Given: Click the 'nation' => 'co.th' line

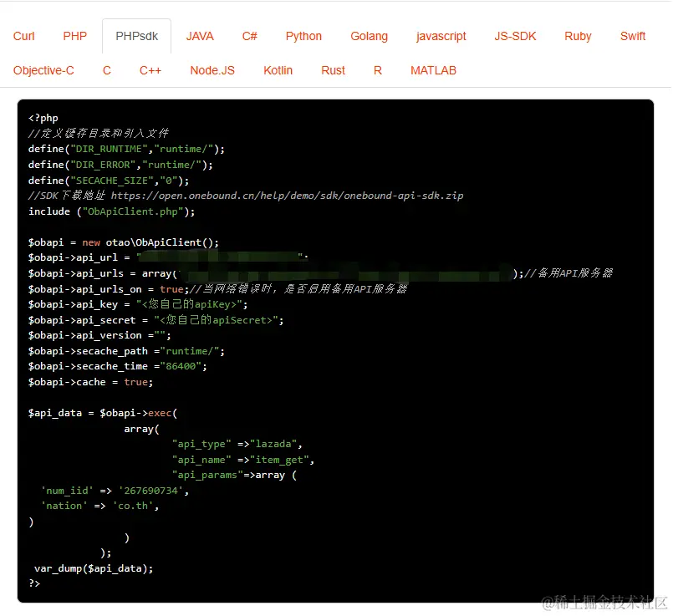Looking at the screenshot, I should tap(99, 506).
